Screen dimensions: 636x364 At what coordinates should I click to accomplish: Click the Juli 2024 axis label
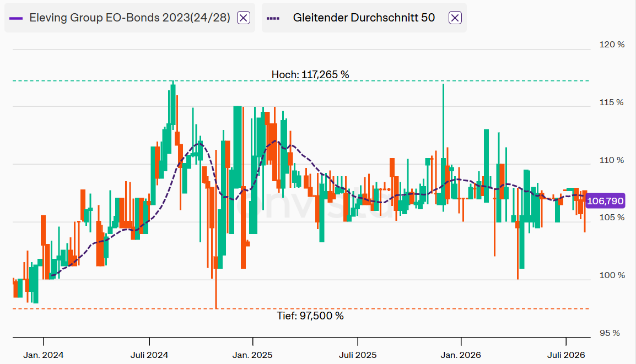point(149,355)
